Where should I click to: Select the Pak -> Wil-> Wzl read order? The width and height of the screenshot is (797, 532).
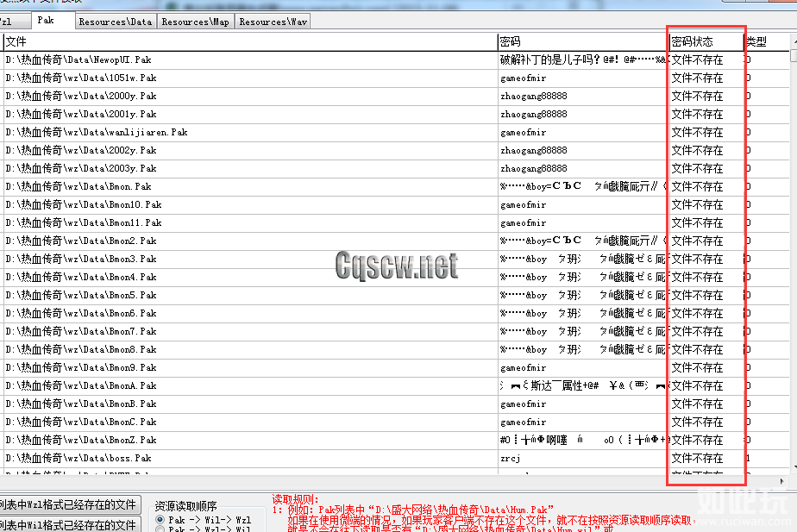[160, 519]
